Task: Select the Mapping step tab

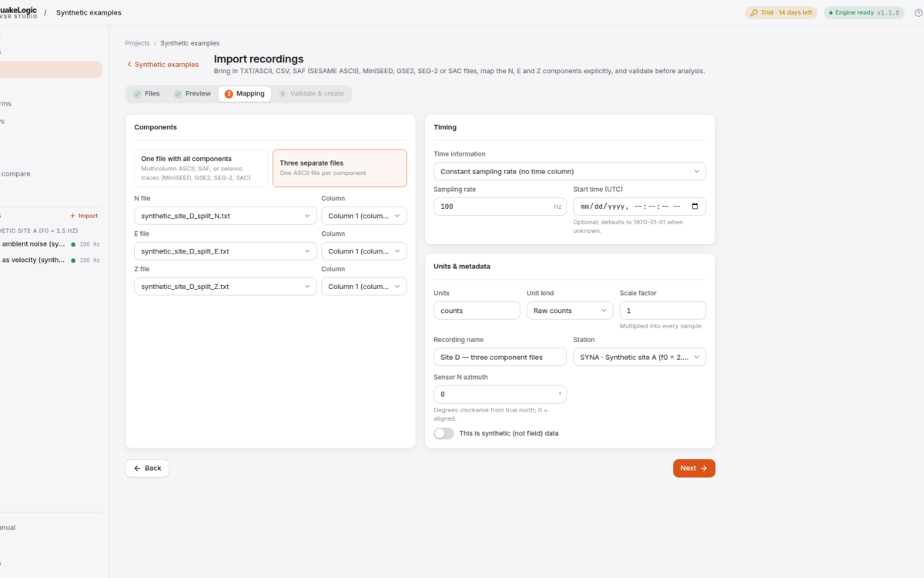Action: [245, 94]
